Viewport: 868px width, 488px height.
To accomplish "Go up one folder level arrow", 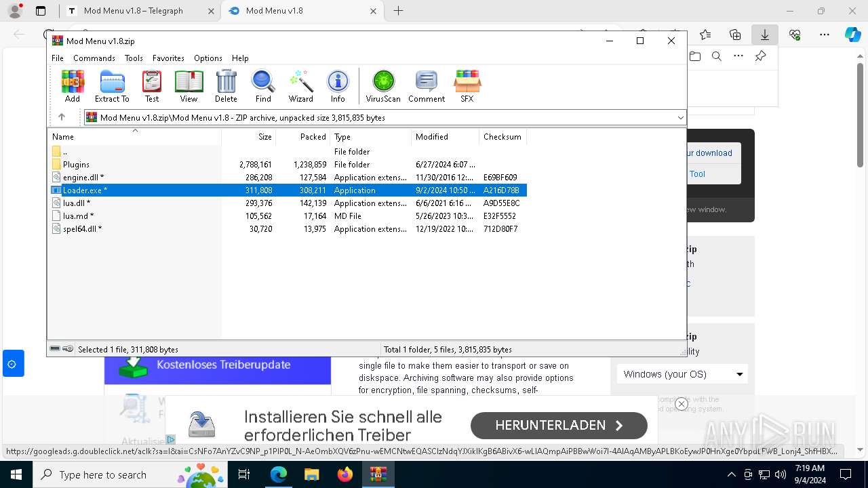I will pyautogui.click(x=62, y=117).
